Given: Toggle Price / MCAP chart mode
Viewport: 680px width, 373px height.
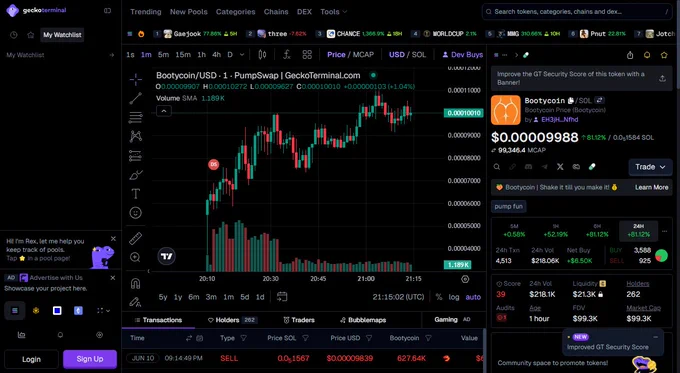Looking at the screenshot, I should click(x=350, y=55).
